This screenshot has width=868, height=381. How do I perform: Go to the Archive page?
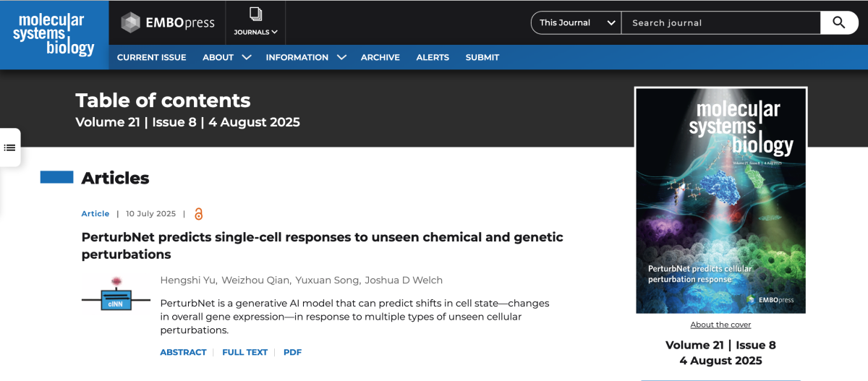point(380,57)
